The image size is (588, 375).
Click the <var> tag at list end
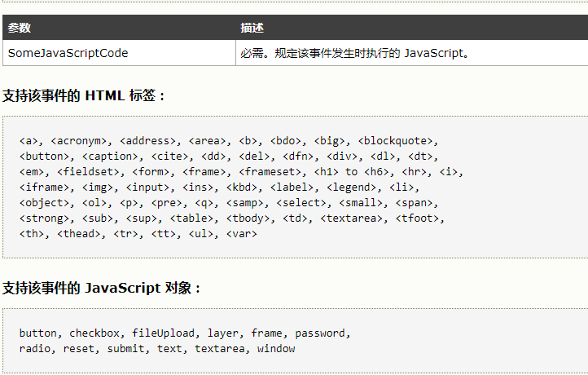click(242, 233)
